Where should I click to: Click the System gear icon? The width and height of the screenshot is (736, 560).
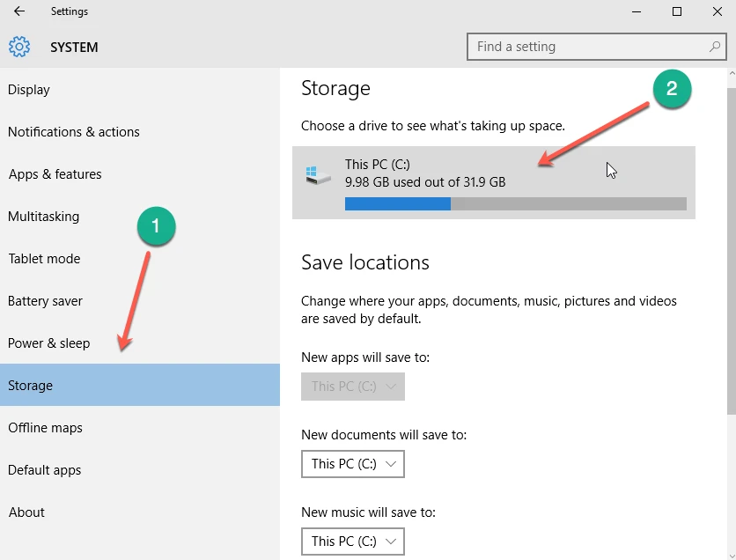point(19,47)
